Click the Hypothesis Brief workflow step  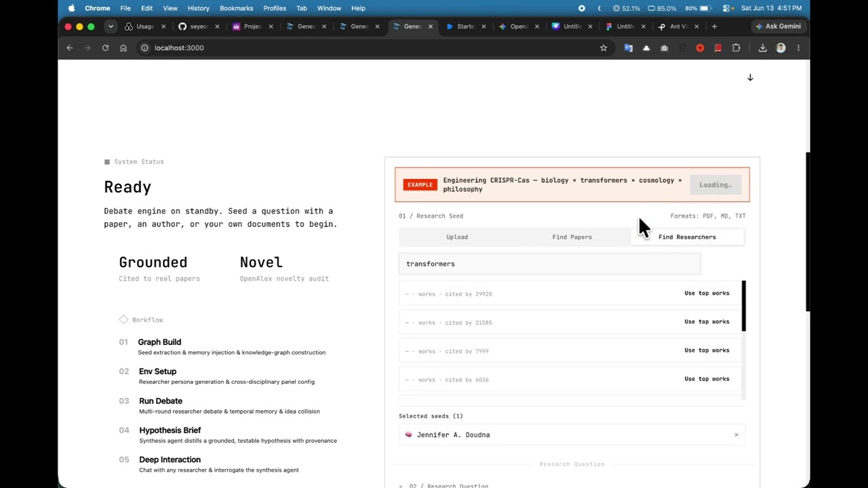point(228,435)
